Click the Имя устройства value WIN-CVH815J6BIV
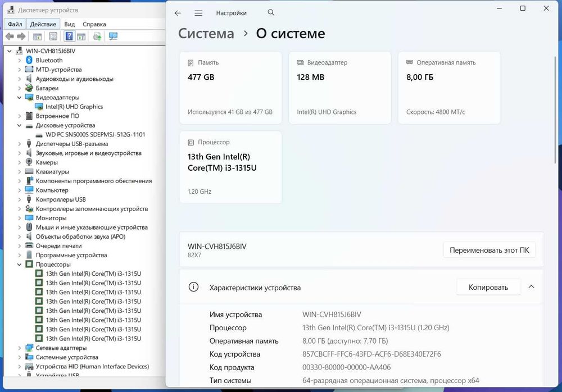 pyautogui.click(x=332, y=314)
